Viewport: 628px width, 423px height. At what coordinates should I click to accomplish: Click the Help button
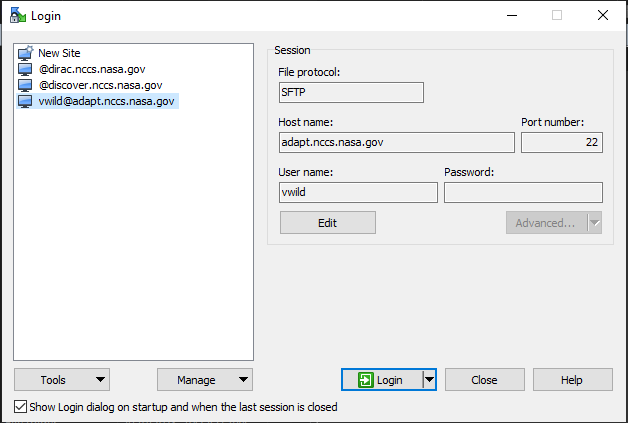(573, 380)
